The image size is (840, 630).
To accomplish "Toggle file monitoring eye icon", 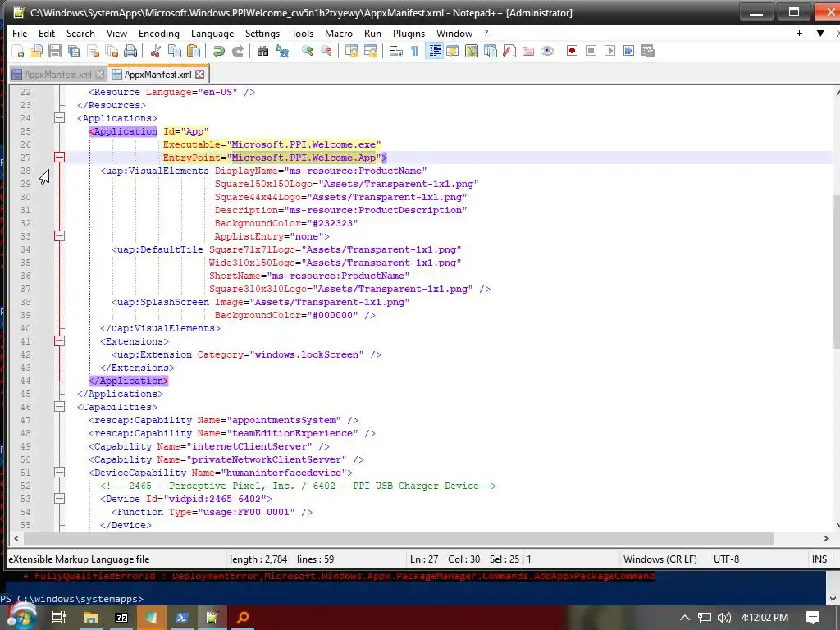I will coord(547,51).
